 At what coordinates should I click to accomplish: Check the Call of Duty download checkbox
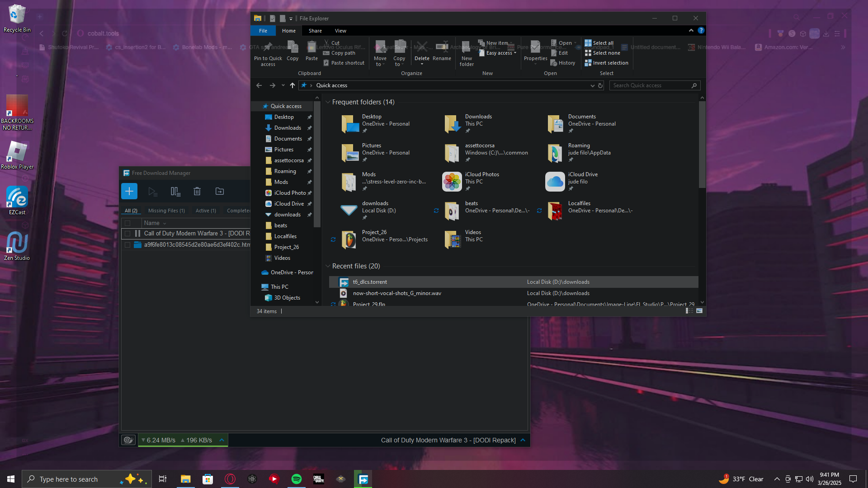pos(127,234)
